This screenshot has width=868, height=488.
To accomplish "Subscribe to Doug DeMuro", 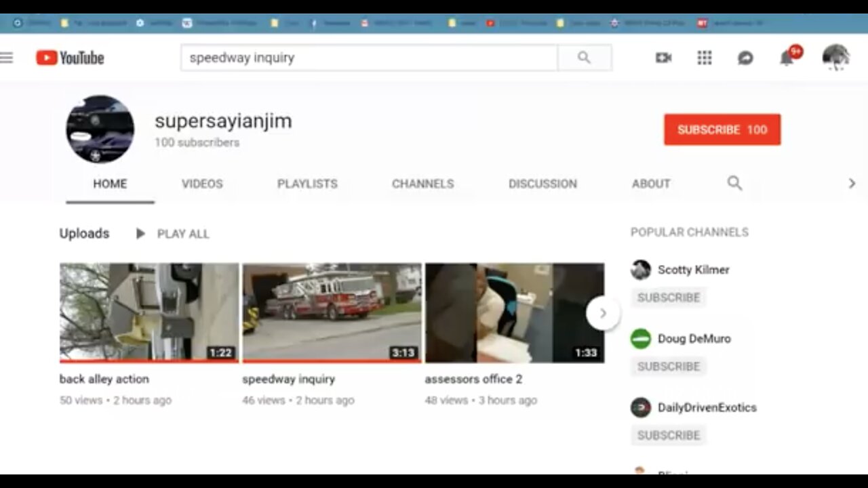I will pyautogui.click(x=669, y=367).
